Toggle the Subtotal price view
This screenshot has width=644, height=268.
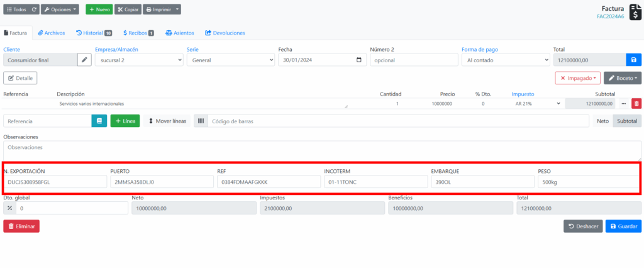(626, 121)
